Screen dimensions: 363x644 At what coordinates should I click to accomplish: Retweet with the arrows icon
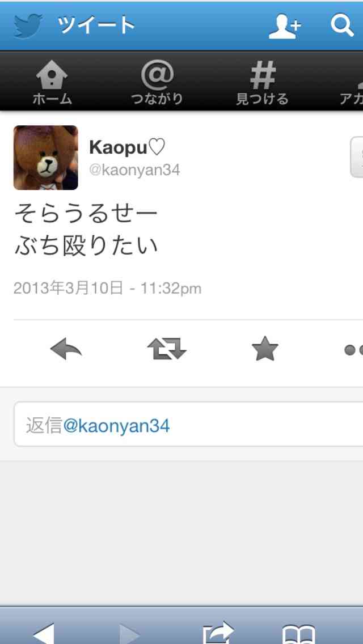point(167,349)
